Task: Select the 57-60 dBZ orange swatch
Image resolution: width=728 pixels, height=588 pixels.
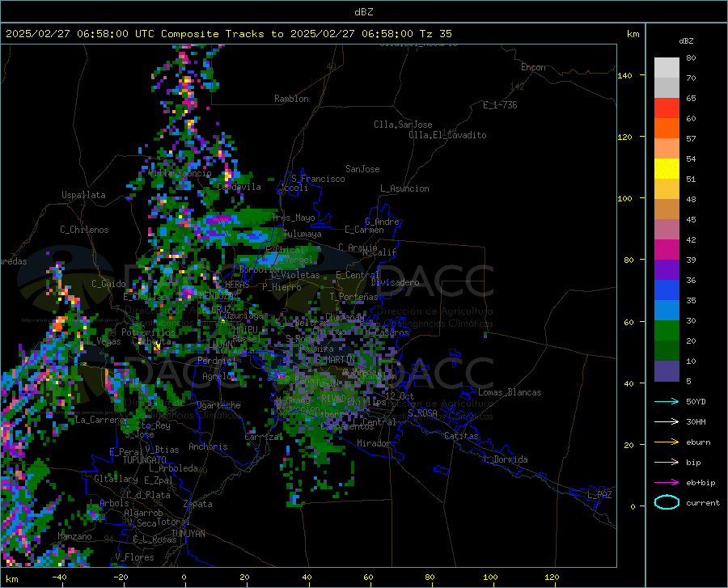Action: tap(667, 129)
